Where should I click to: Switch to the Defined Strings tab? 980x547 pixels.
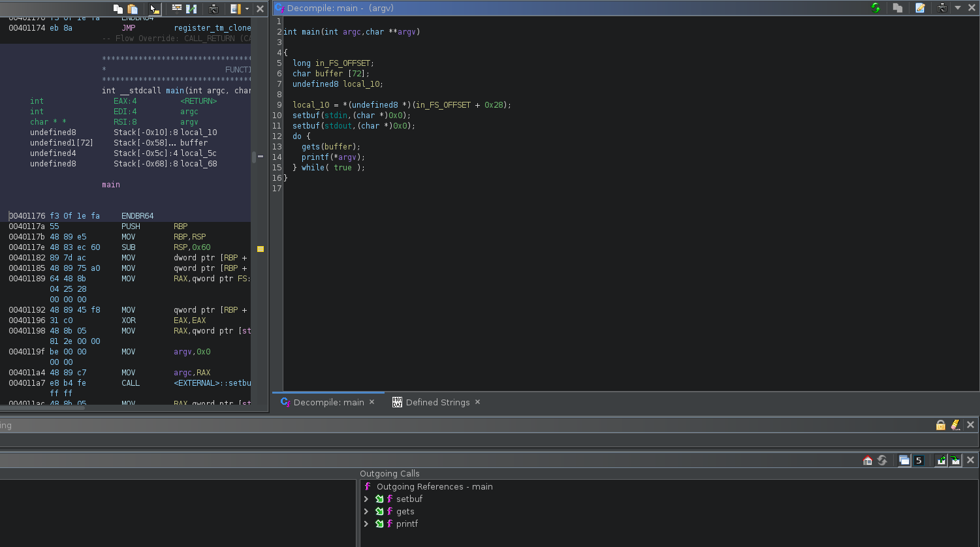tap(437, 402)
